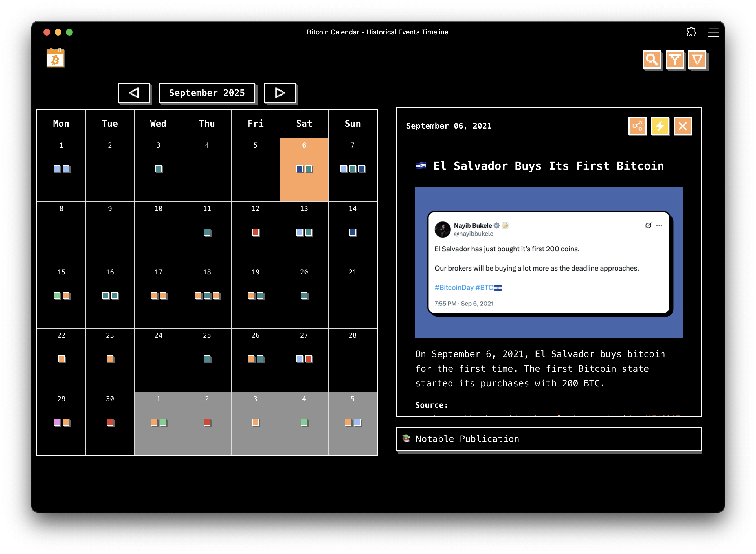Screen dimensions: 756x554
Task: Click the teal event marker on September 3
Action: coord(158,169)
